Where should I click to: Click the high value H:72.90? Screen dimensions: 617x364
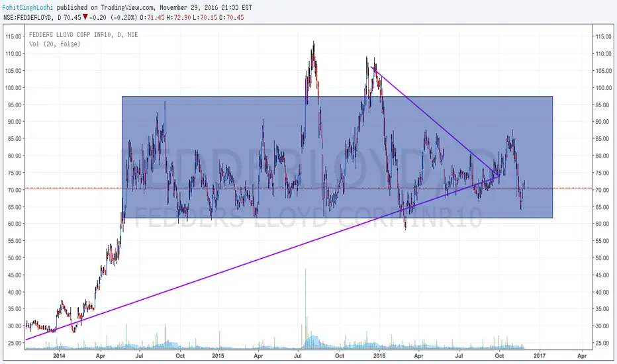[x=179, y=17]
